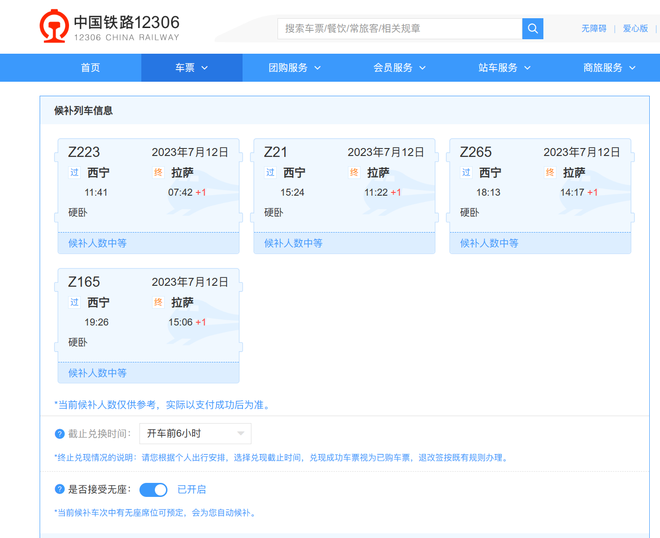Click the 过 station badge on Z223 card
Screen dimensions: 660x538
pyautogui.click(x=74, y=173)
